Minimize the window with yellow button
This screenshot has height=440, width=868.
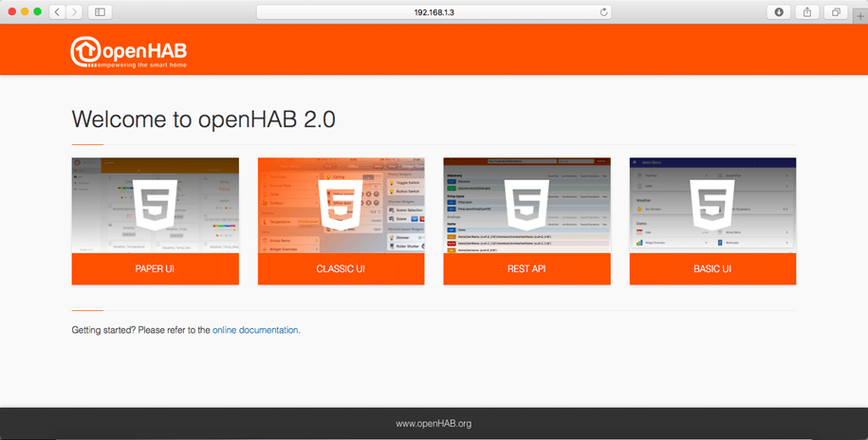click(x=25, y=11)
